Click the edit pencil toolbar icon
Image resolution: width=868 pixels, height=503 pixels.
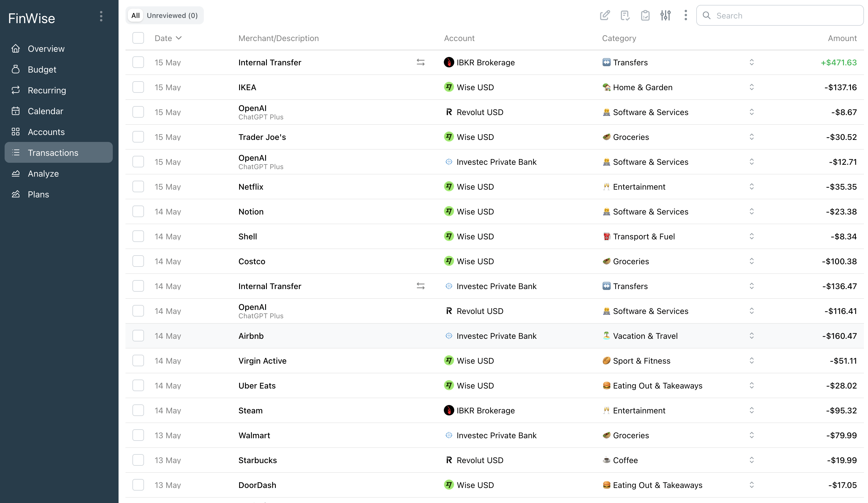(605, 16)
